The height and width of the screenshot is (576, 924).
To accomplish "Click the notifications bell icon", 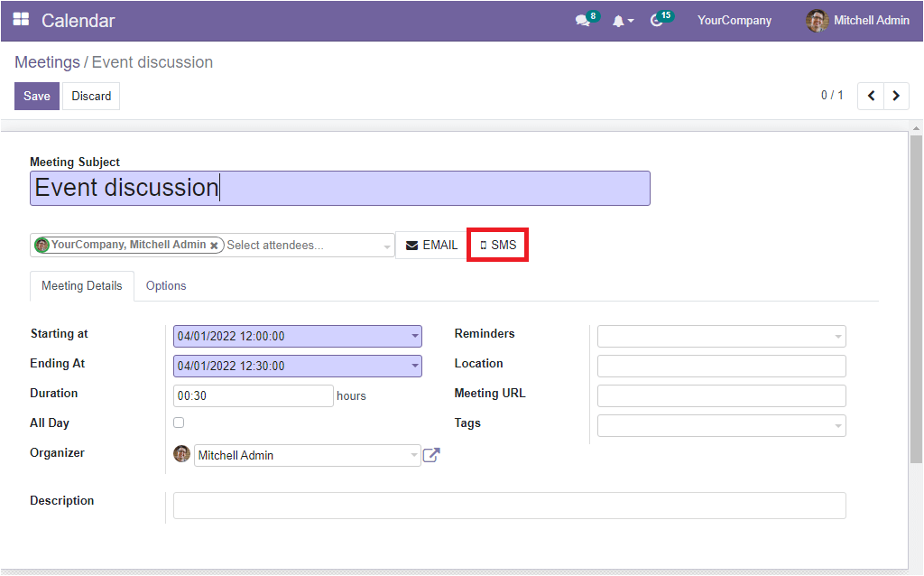I will point(619,21).
